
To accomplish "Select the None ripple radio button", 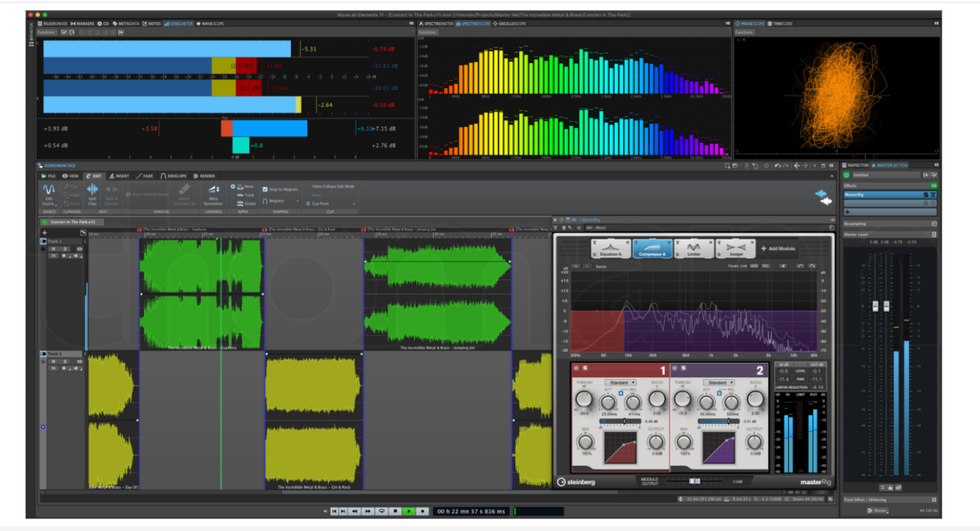I will coord(233,186).
